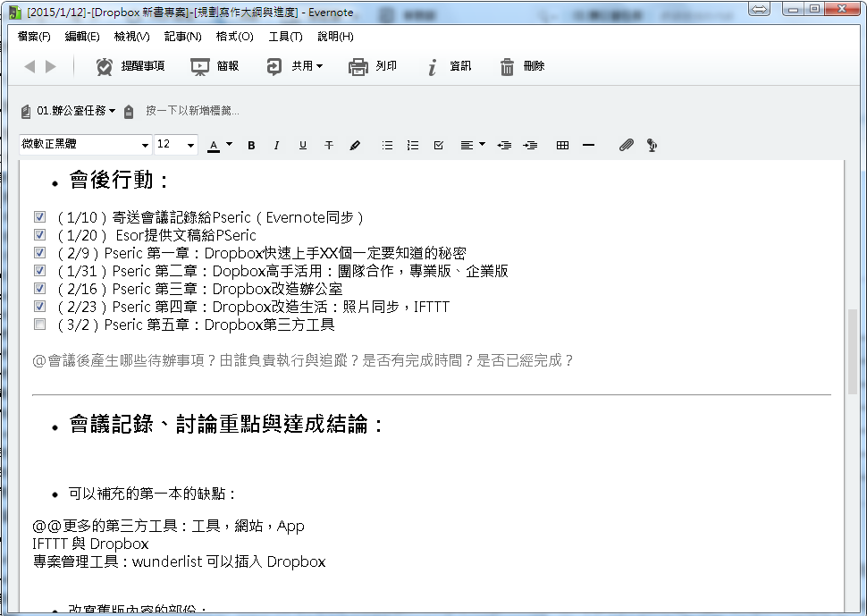Insert a numbered list
This screenshot has width=867, height=616.
click(412, 146)
